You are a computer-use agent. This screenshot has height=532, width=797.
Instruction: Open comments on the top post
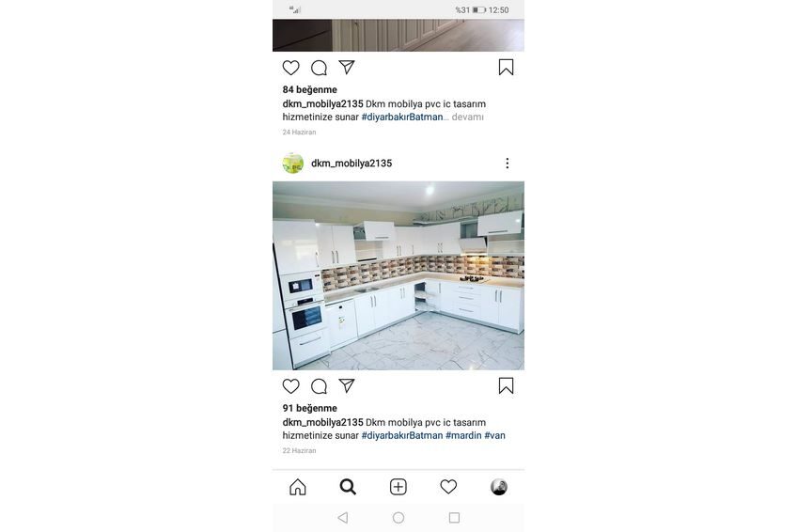pos(319,68)
